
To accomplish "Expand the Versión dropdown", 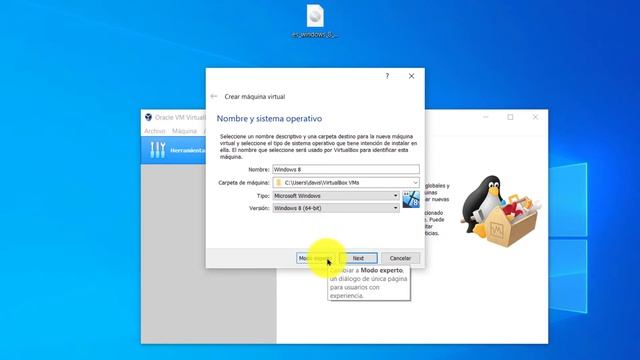I will point(336,208).
